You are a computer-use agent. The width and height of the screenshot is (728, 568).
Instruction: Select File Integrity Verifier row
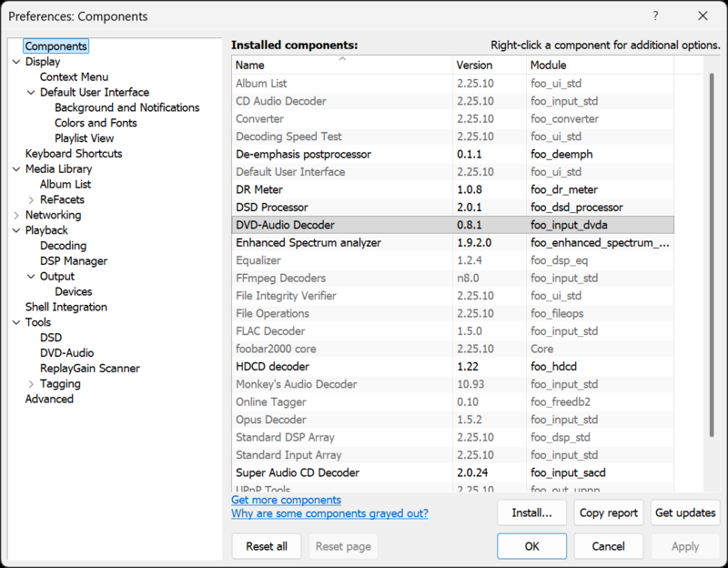click(x=452, y=296)
